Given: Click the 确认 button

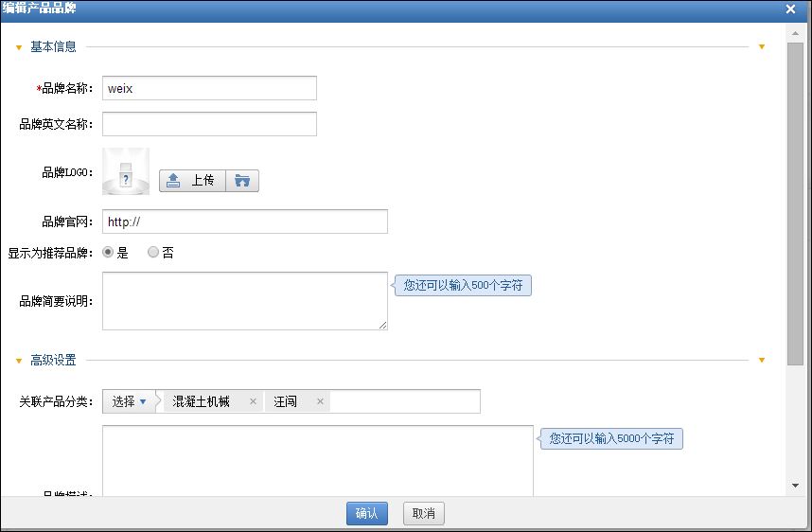Looking at the screenshot, I should pyautogui.click(x=366, y=513).
